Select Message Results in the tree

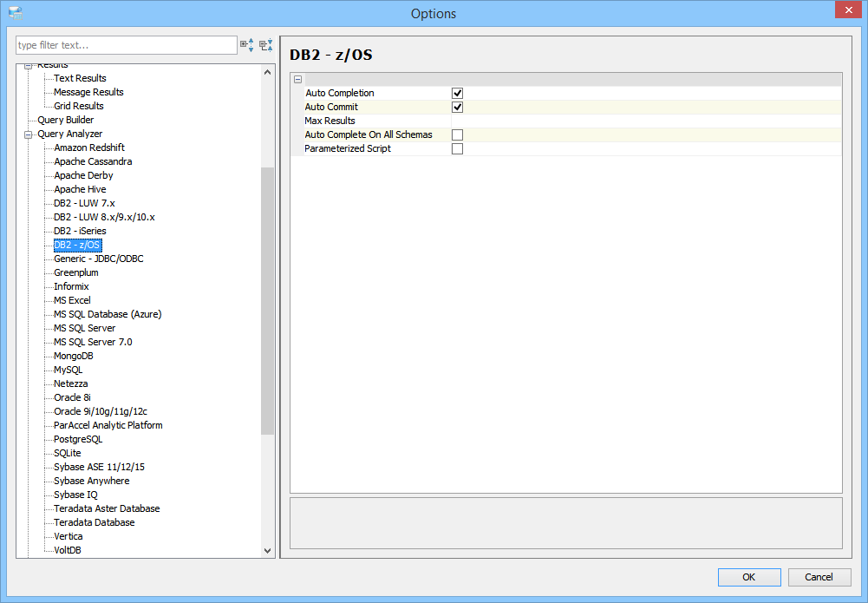(88, 92)
